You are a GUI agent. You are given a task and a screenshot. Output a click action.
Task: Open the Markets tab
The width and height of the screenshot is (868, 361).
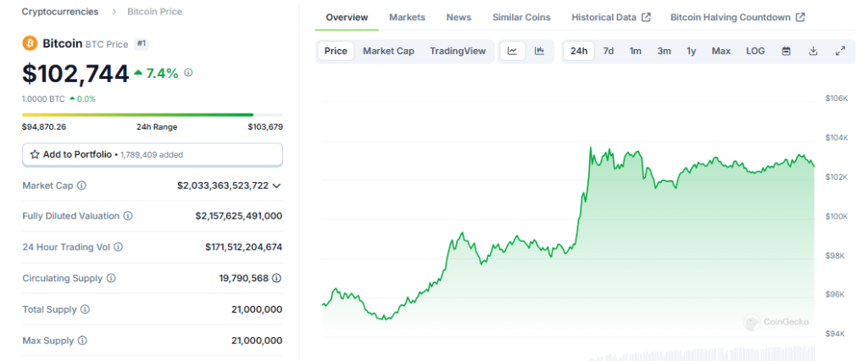coord(407,17)
